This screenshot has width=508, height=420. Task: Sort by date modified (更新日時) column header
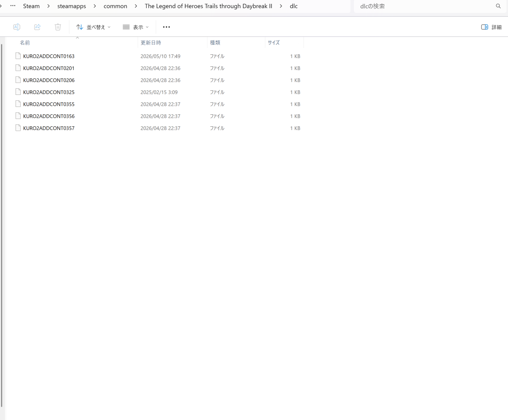pos(172,42)
